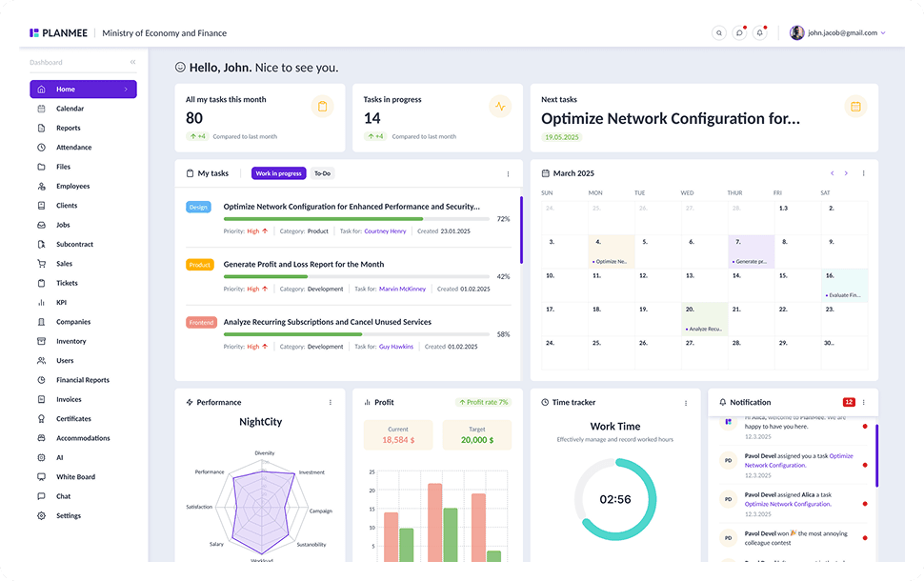This screenshot has height=581, width=924.
Task: Select March 20 in the calendar
Action: point(705,319)
